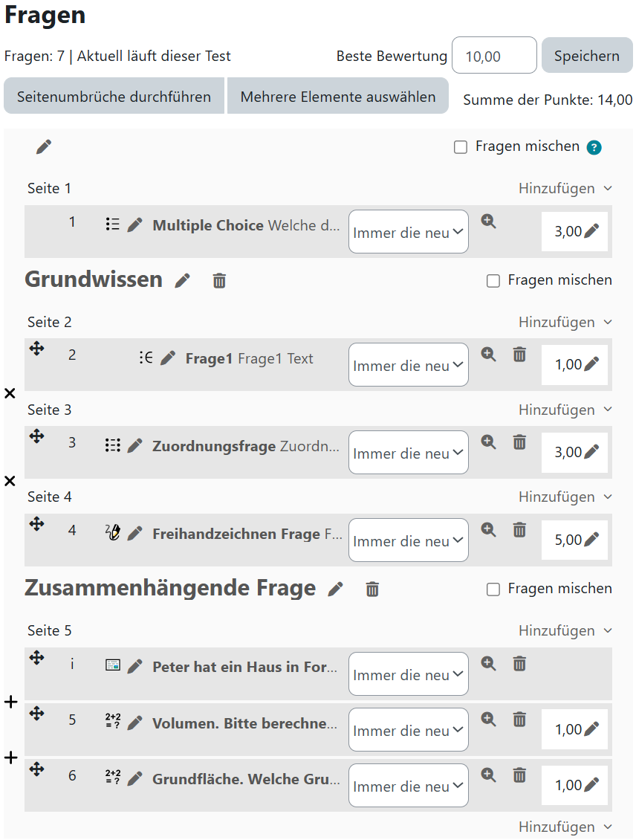
Task: Toggle Fragen mischen for Grundwissen section
Action: point(493,281)
